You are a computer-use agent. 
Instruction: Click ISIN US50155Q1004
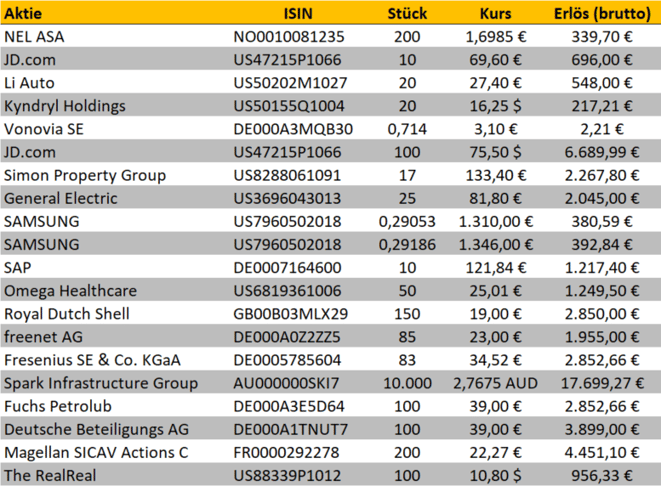click(x=289, y=106)
